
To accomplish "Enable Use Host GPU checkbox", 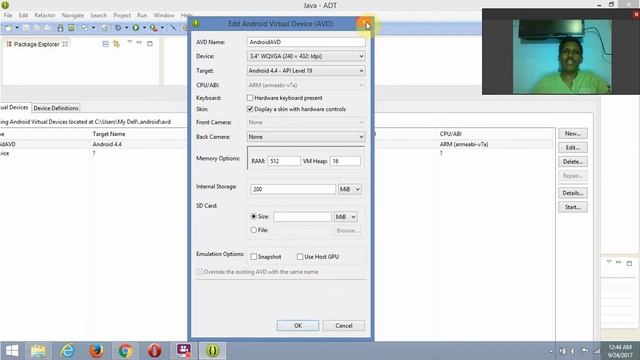I will pos(300,257).
